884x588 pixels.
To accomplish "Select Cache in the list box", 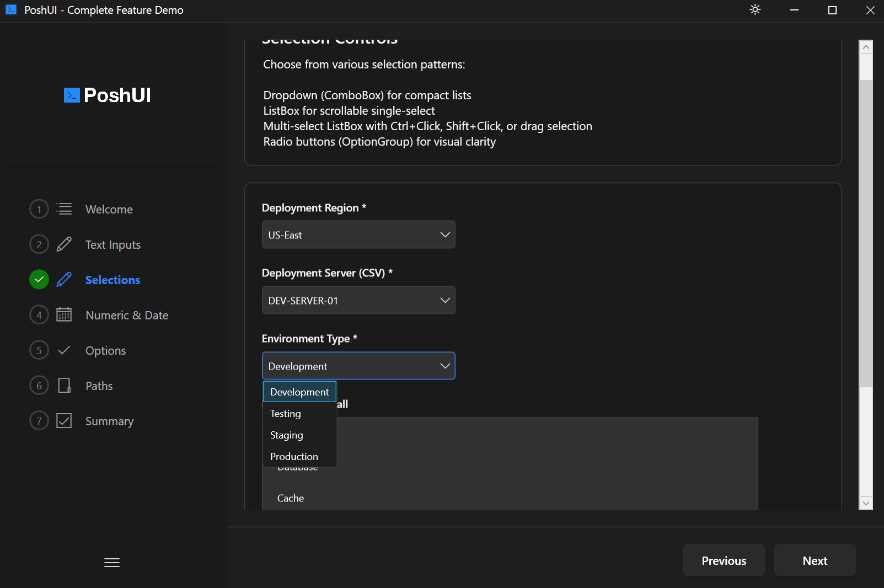I will [510, 498].
